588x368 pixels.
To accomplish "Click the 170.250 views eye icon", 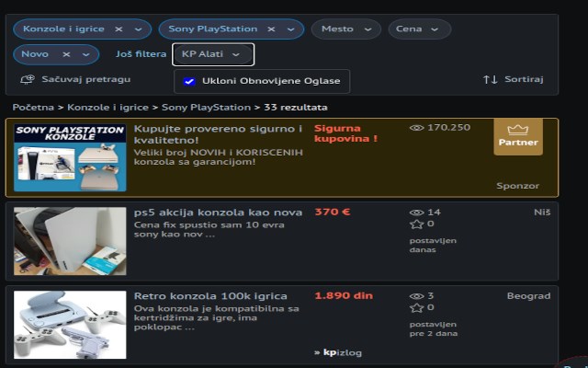I will (416, 128).
